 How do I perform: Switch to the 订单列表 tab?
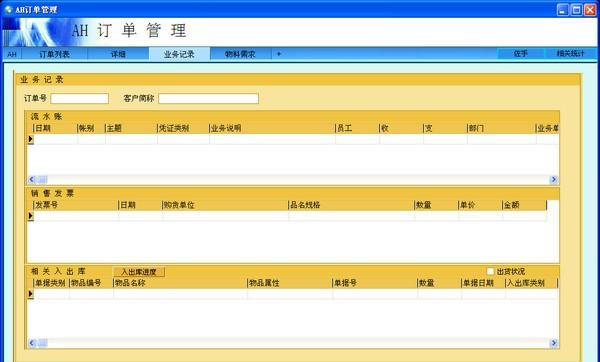click(x=55, y=54)
